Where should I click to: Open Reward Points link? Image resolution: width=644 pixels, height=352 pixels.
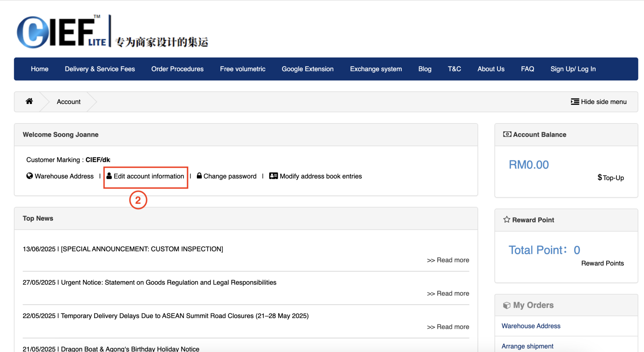pos(602,263)
